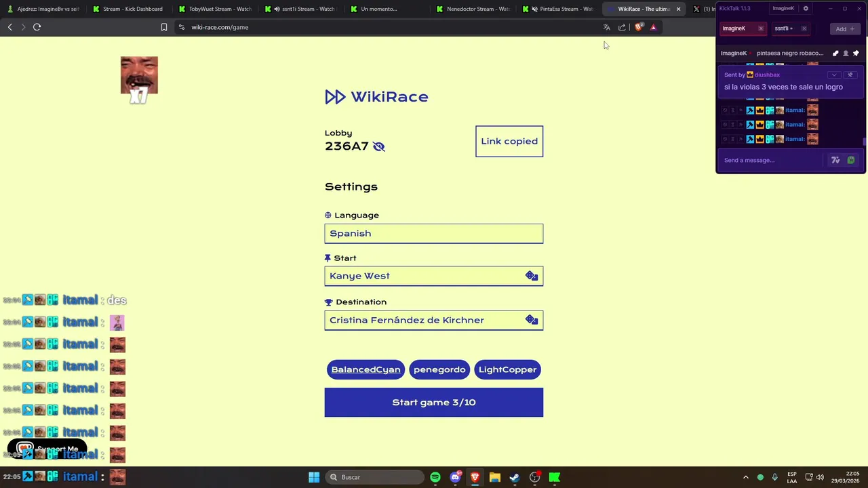Screen dimensions: 868x488
Task: Bookmark this page
Action: pyautogui.click(x=163, y=27)
